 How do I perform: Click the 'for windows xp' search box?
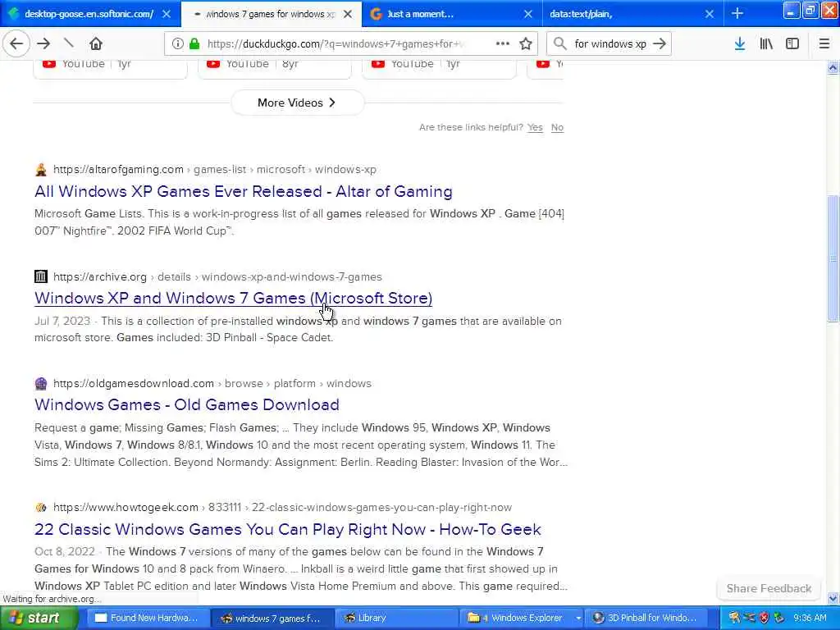click(x=610, y=44)
